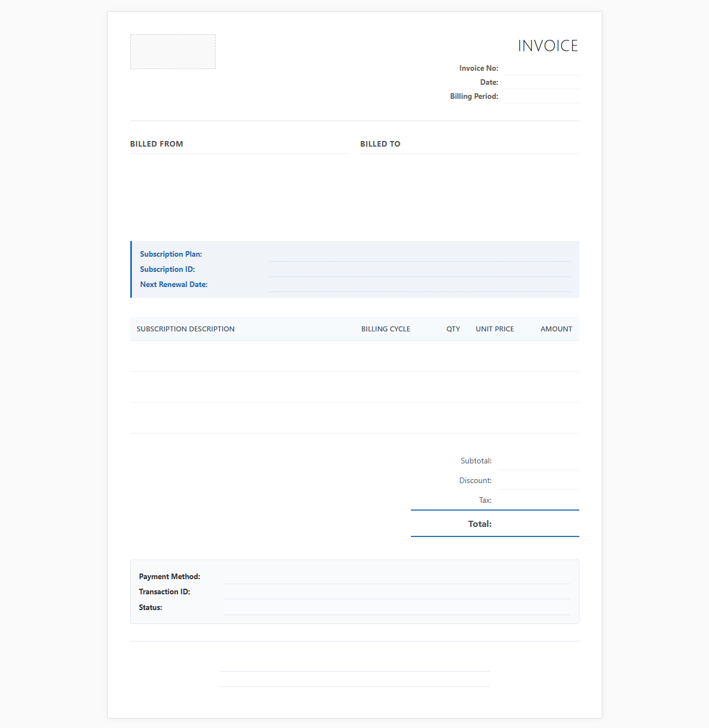709x728 pixels.
Task: Click the Transaction ID field
Action: (396, 592)
